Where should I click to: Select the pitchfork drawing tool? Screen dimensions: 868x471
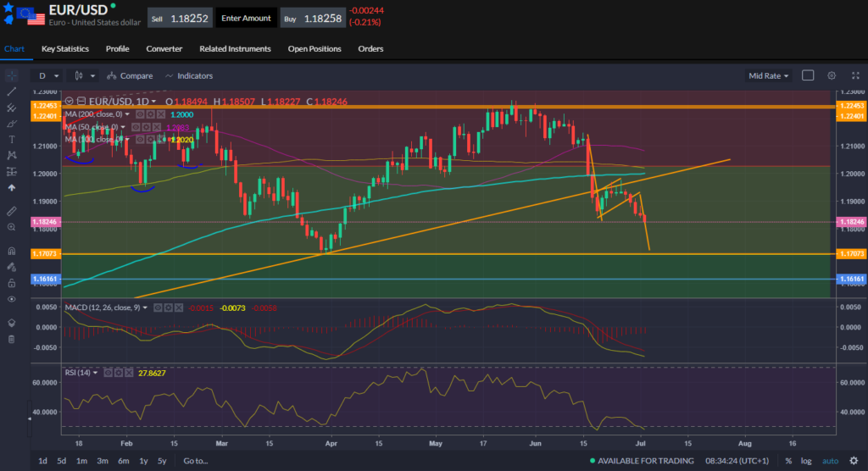[12, 108]
